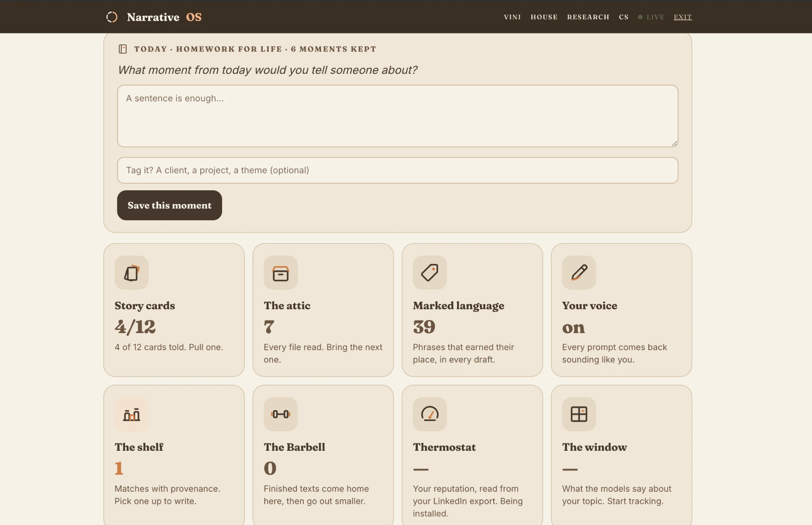Click the textarea resize handle corner

click(x=674, y=143)
